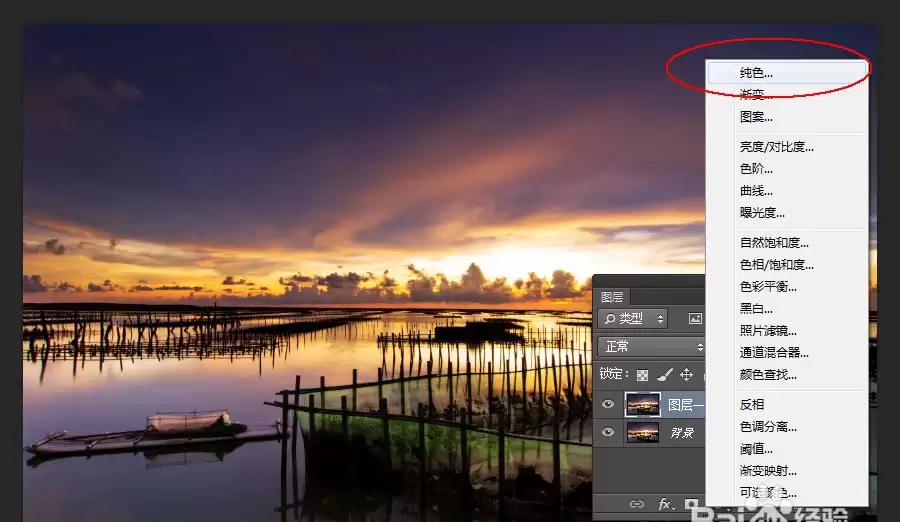
Task: Open the fx layer style button
Action: point(665,504)
